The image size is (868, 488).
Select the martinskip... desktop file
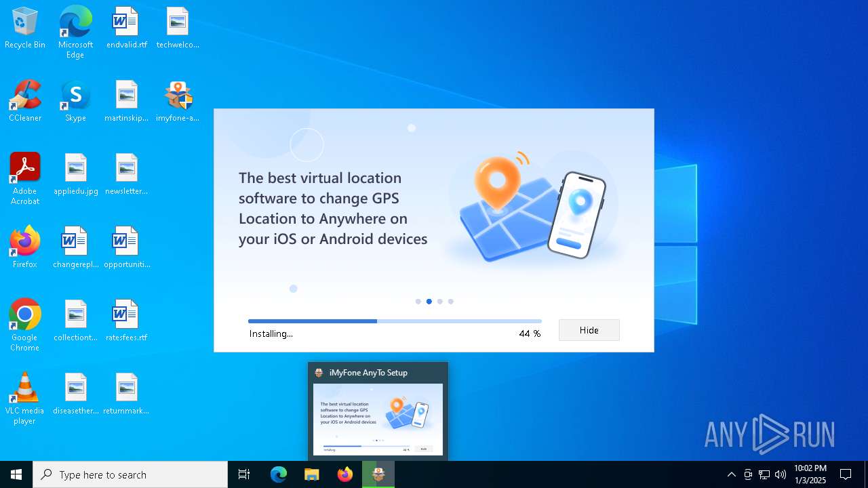[x=127, y=102]
